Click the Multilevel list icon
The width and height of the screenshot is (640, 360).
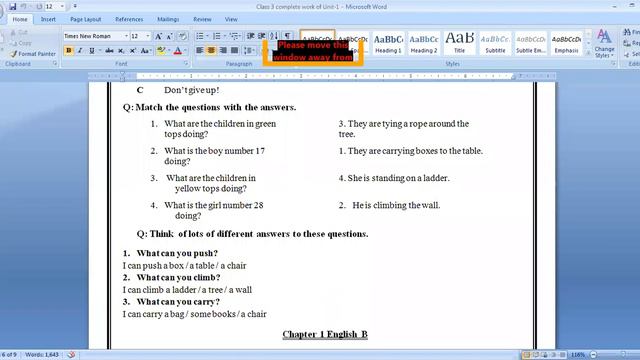pos(234,36)
